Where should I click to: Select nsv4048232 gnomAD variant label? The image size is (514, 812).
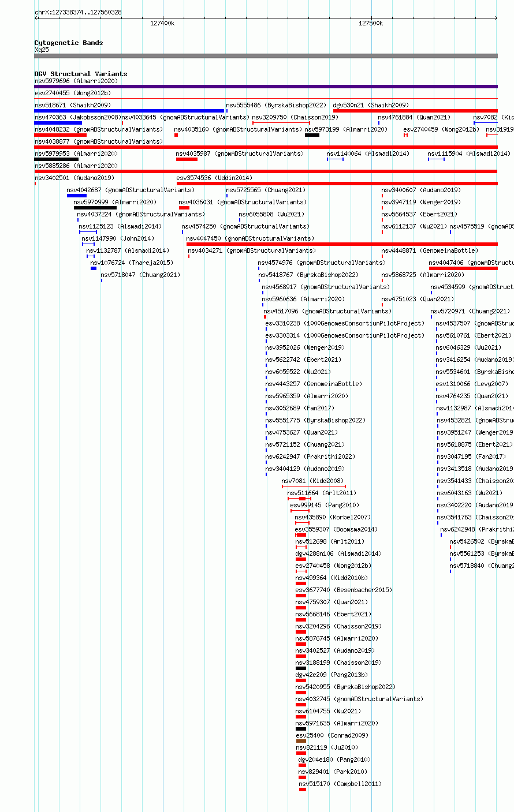click(x=99, y=129)
